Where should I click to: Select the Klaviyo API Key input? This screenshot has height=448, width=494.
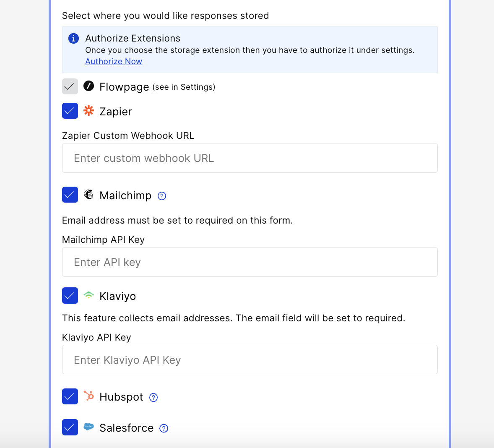[250, 359]
